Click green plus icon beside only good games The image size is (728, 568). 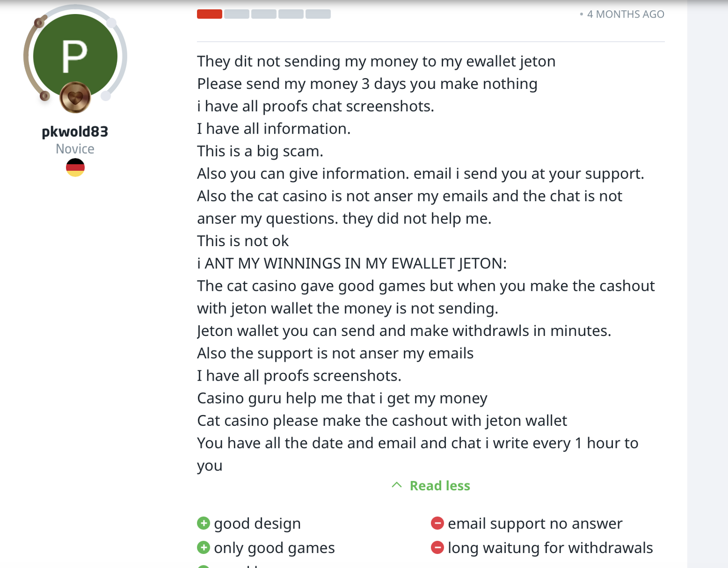[x=203, y=548]
